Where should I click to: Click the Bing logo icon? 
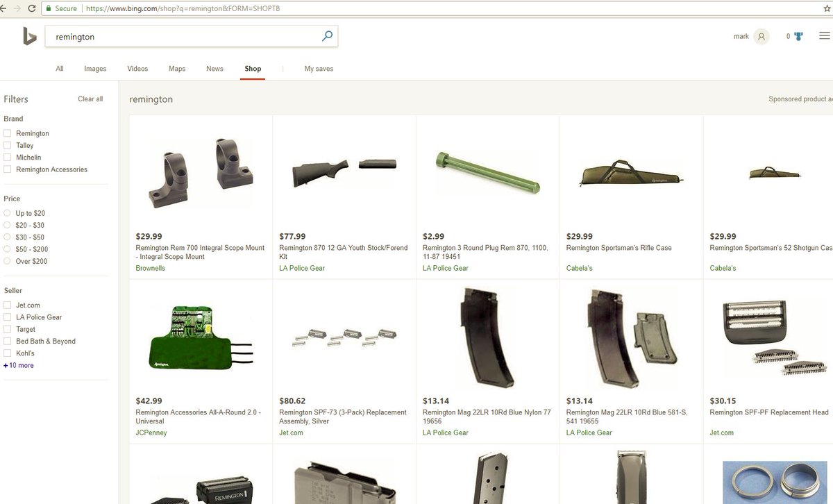click(x=29, y=36)
